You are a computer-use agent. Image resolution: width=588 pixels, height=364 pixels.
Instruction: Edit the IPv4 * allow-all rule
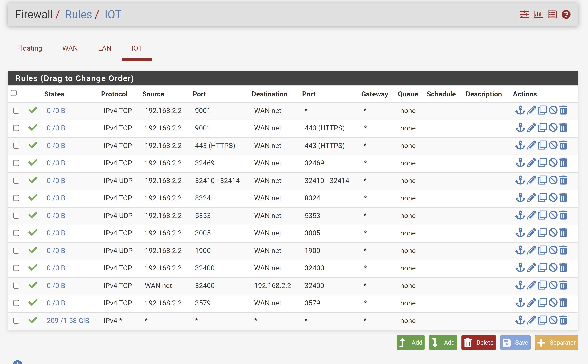coord(531,320)
